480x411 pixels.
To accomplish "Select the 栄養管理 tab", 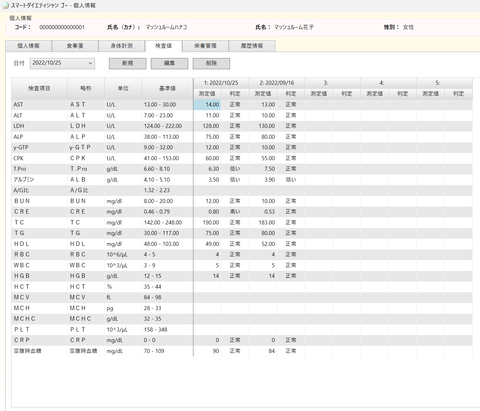I will [x=205, y=46].
